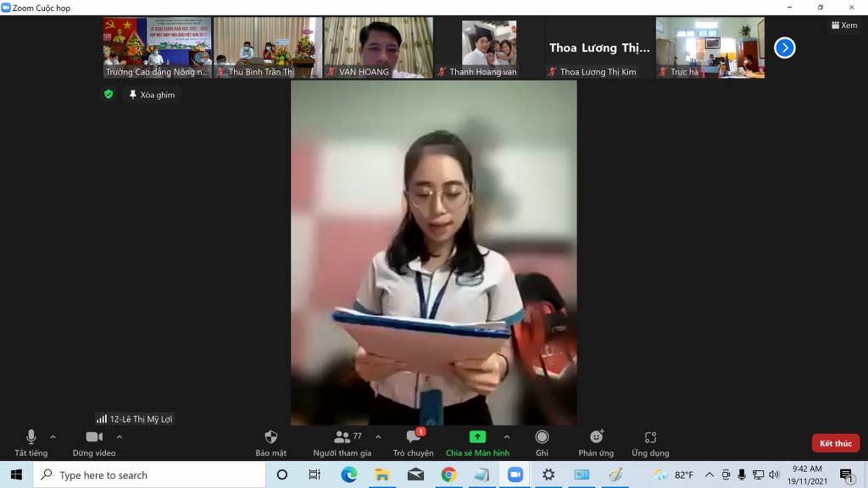The width and height of the screenshot is (868, 488).
Task: Select VAN HOANG participant thumbnail
Action: pyautogui.click(x=378, y=48)
